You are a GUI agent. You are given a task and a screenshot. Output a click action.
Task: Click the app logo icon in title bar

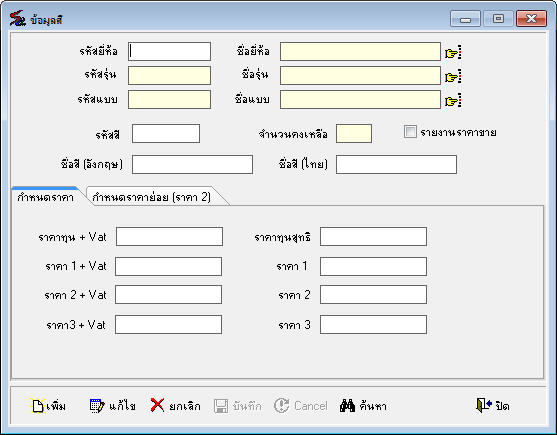pyautogui.click(x=17, y=18)
